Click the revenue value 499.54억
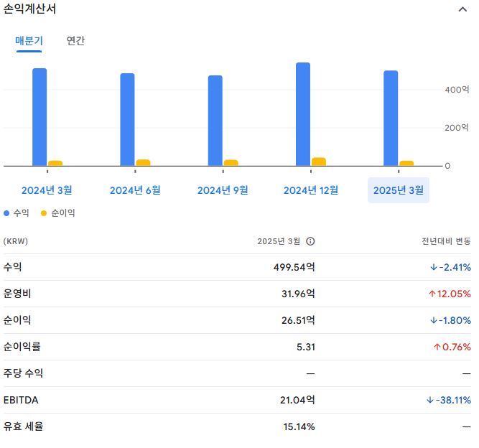479x448 pixels. click(x=294, y=267)
